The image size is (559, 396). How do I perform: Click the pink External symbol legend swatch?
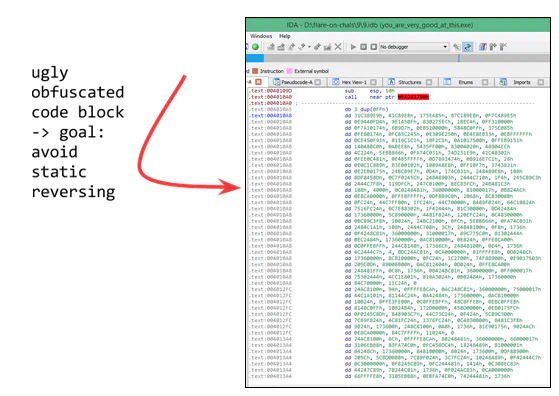(289, 71)
